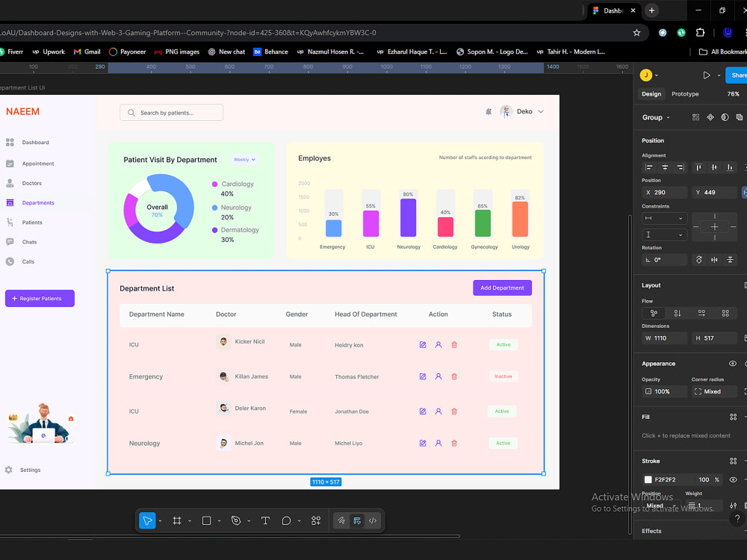Screen dimensions: 747x560
Task: Bookmark this page with star icon
Action: click(636, 33)
